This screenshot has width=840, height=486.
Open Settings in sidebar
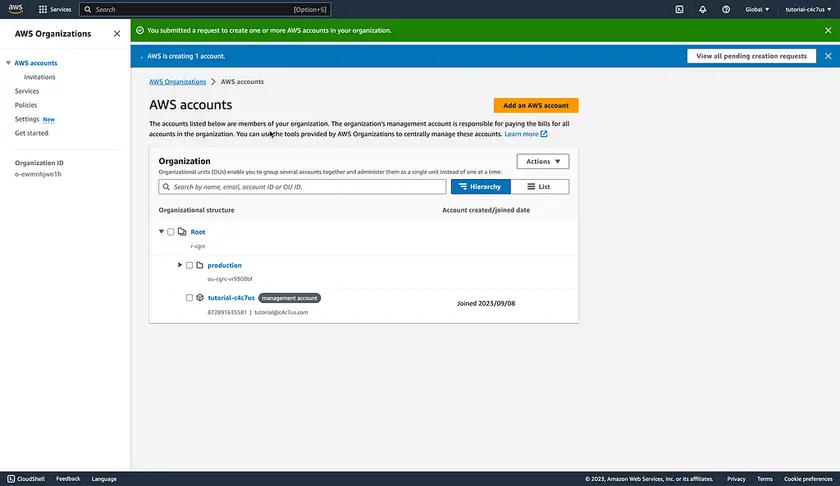(27, 119)
